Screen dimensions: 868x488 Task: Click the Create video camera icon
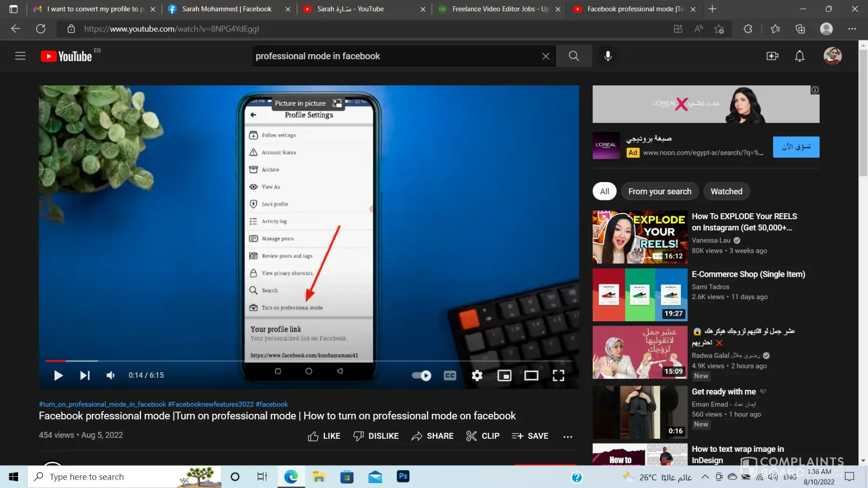point(772,56)
